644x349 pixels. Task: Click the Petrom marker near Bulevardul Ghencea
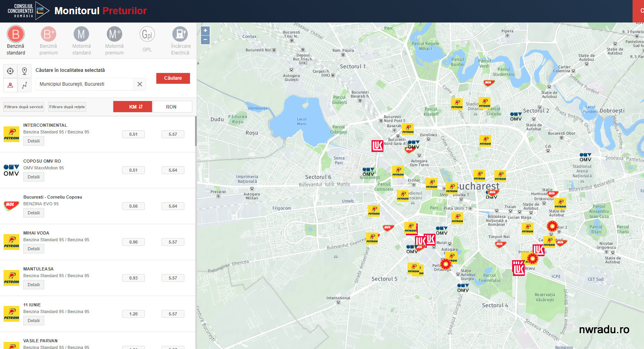tap(372, 238)
